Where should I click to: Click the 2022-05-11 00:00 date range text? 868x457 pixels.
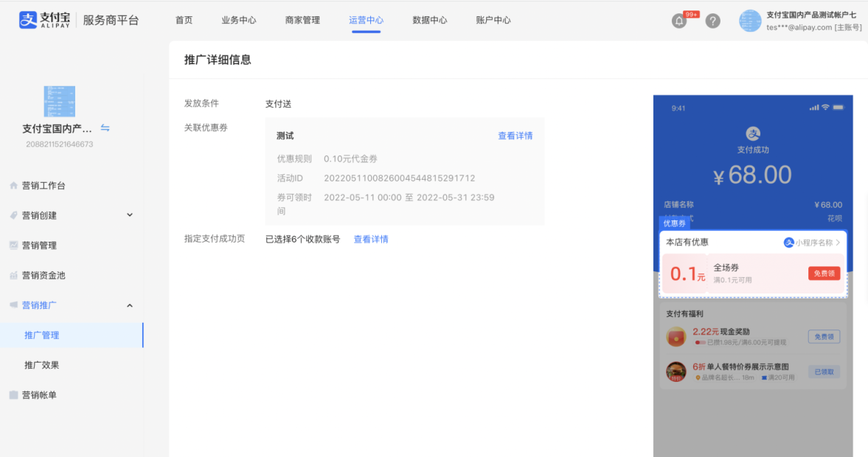tap(409, 198)
